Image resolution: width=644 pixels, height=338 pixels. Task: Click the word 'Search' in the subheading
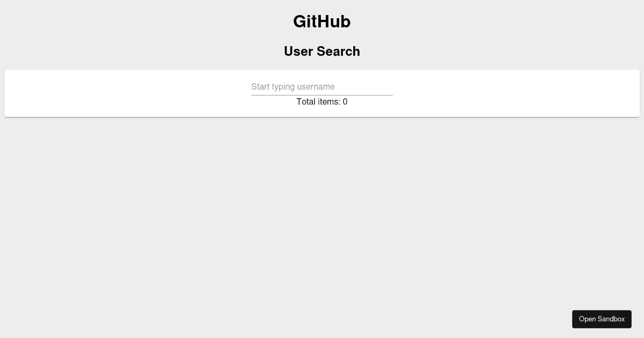point(338,52)
